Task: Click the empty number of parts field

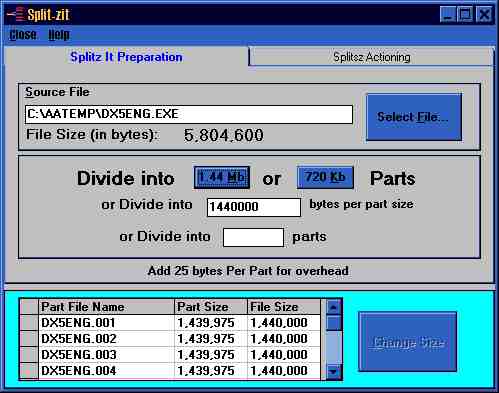Action: [x=253, y=237]
